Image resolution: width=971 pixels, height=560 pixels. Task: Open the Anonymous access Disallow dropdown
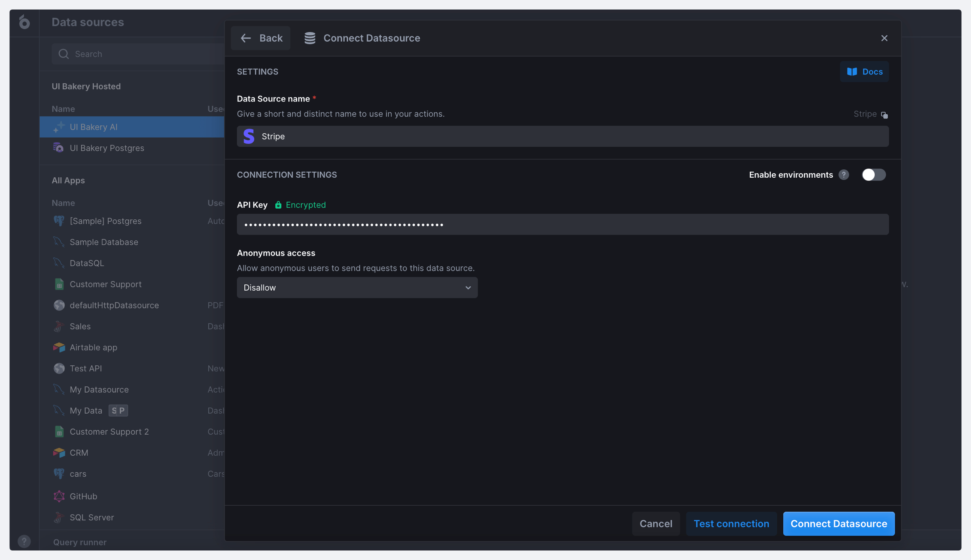(357, 288)
